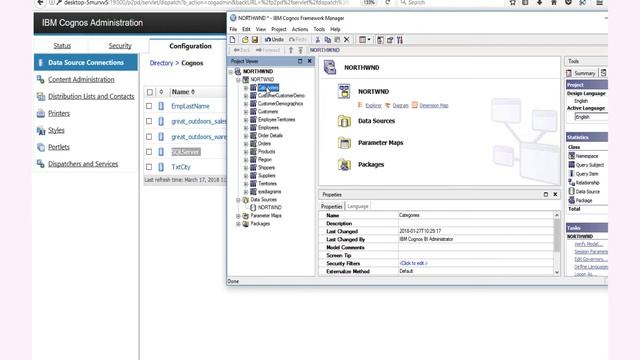Expand the Employees tree node
The image size is (640, 360).
click(246, 128)
